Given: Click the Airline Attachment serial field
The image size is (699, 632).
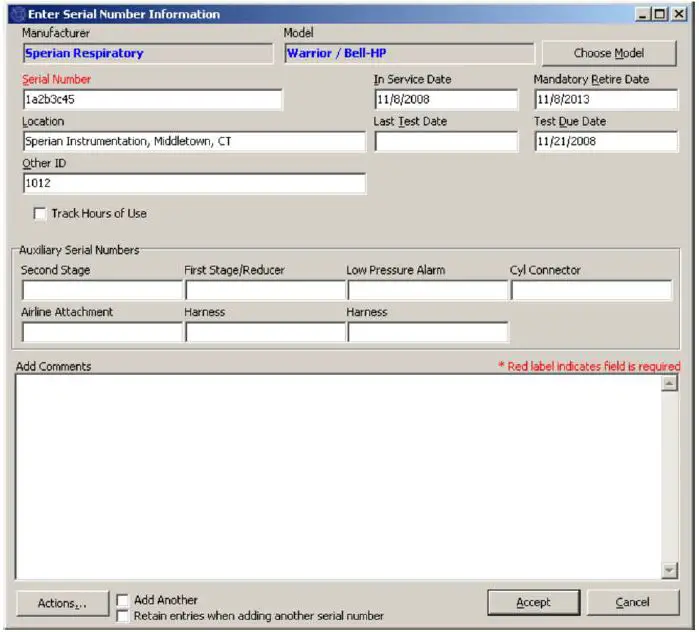Looking at the screenshot, I should (x=102, y=332).
